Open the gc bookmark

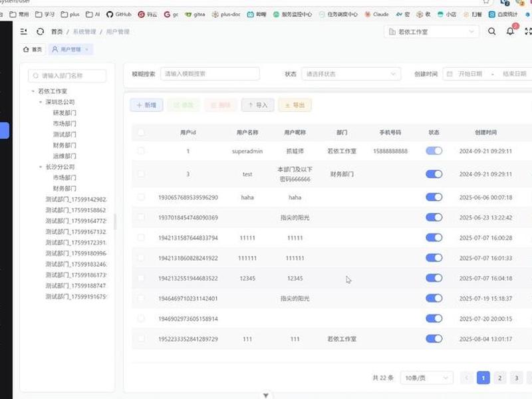tap(171, 14)
